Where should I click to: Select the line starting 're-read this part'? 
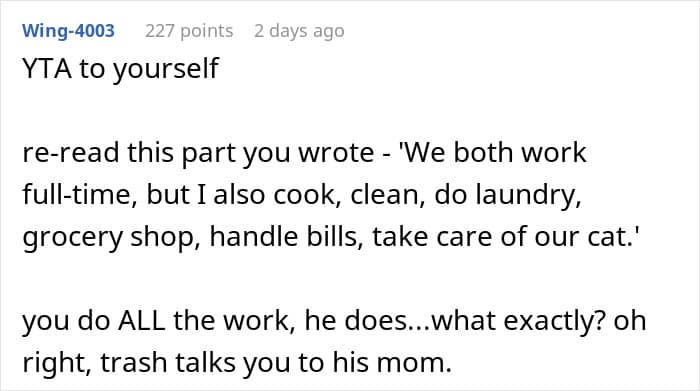click(304, 153)
